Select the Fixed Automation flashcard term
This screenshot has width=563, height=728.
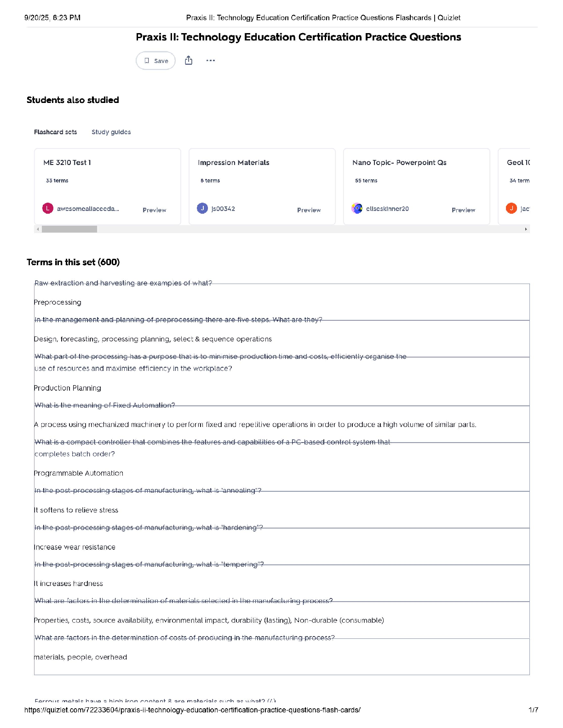(105, 405)
